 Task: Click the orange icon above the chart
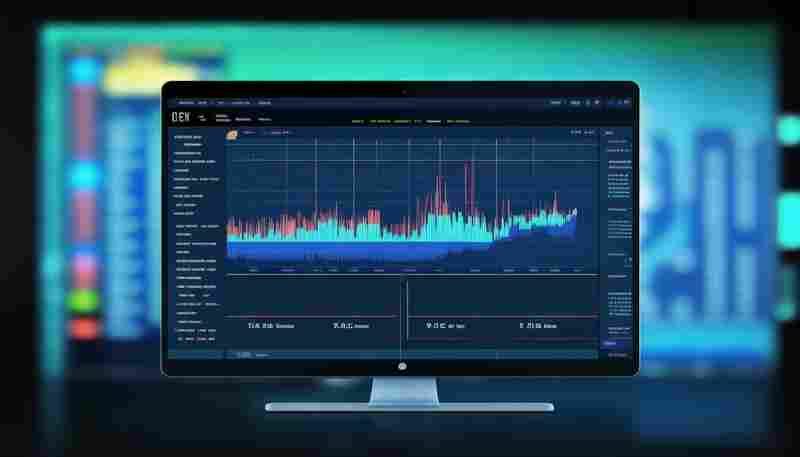pos(232,135)
